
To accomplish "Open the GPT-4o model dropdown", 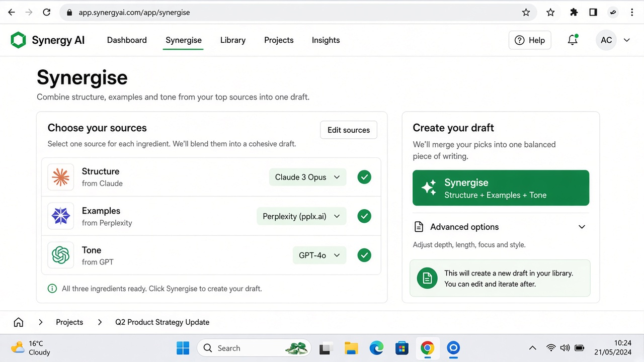I will tap(319, 255).
